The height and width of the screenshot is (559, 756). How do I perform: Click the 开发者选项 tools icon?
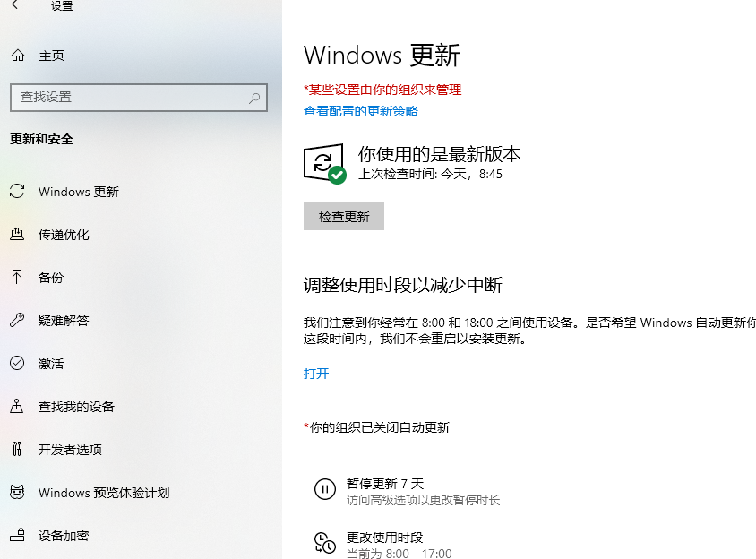point(17,449)
